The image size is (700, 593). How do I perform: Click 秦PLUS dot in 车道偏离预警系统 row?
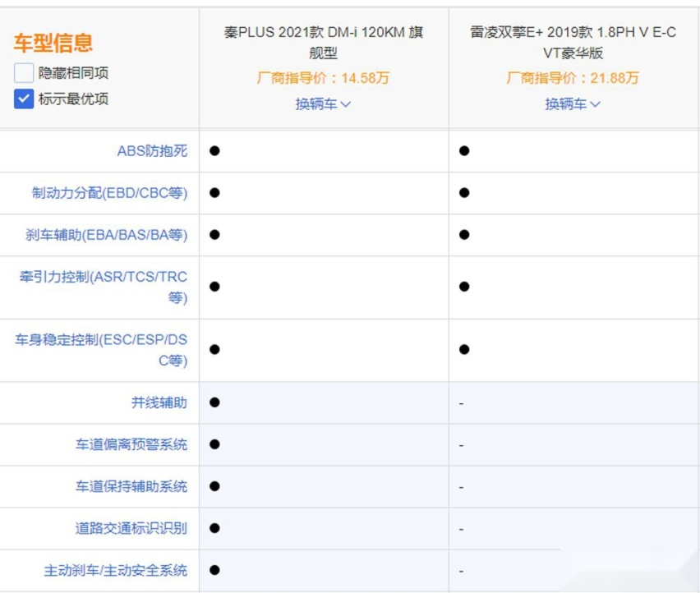click(x=214, y=444)
